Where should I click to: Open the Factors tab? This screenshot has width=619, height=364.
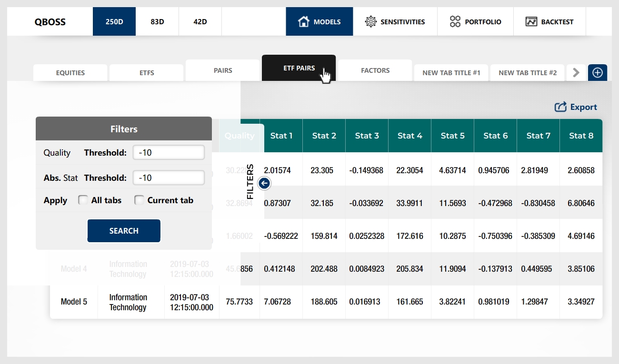click(x=375, y=70)
